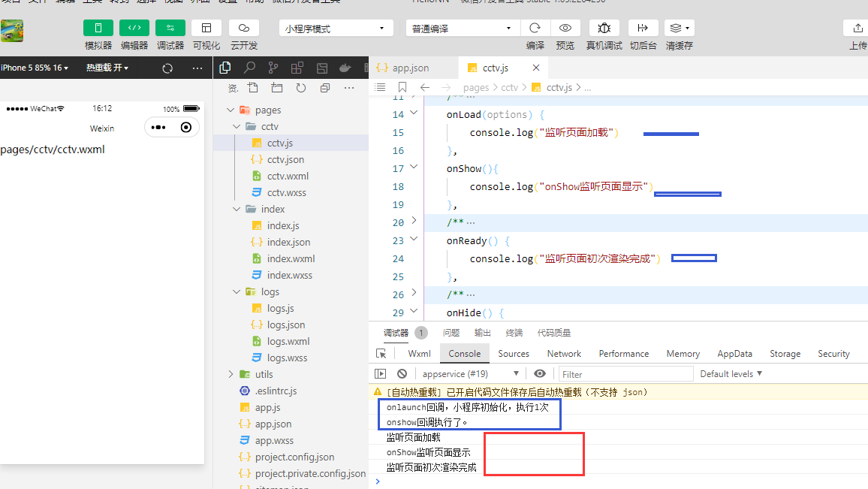Image resolution: width=868 pixels, height=489 pixels.
Task: Open the extensions icon in sidebar
Action: click(297, 68)
